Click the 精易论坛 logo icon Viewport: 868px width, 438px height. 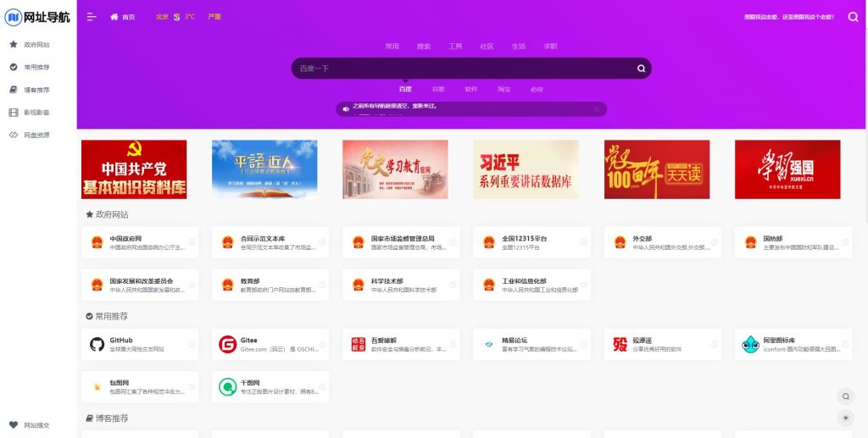coord(489,345)
